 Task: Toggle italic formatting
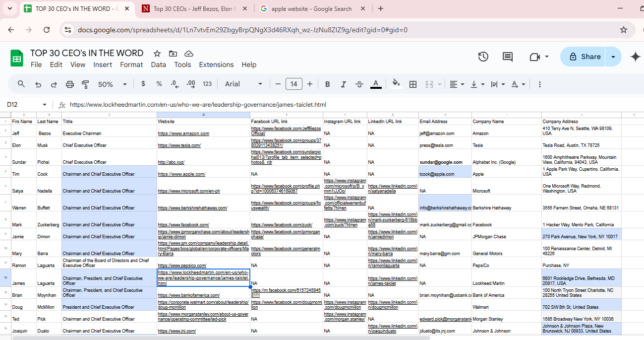[x=343, y=84]
